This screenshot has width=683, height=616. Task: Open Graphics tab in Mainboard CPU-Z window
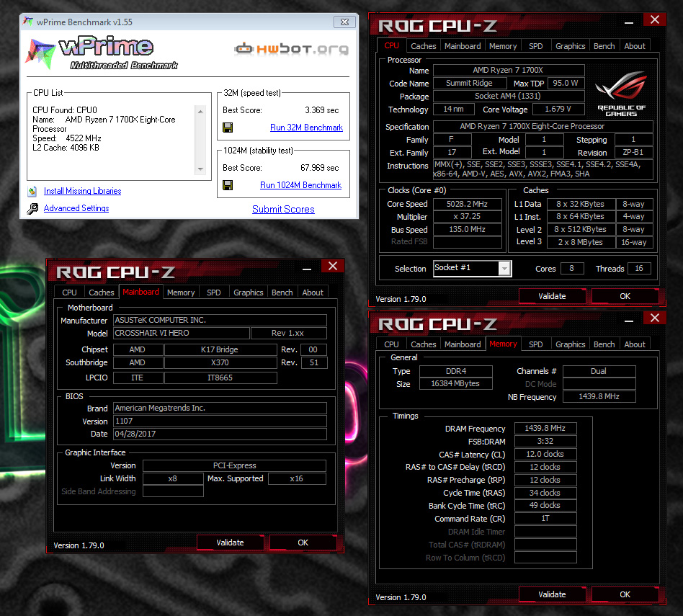[249, 293]
